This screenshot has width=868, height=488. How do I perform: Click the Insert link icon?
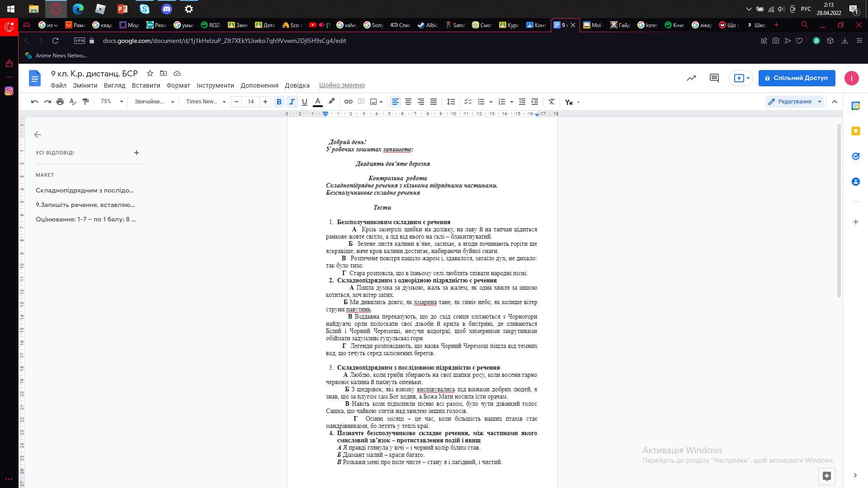[x=348, y=102]
